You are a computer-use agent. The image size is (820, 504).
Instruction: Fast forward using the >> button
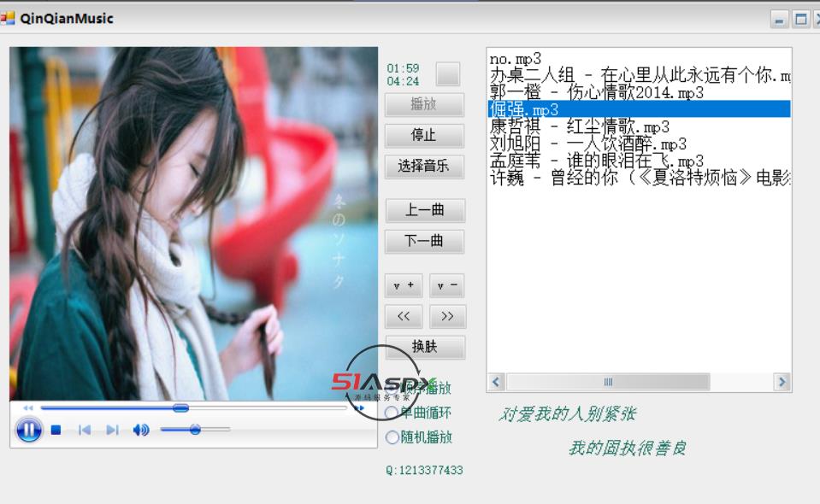tap(447, 317)
